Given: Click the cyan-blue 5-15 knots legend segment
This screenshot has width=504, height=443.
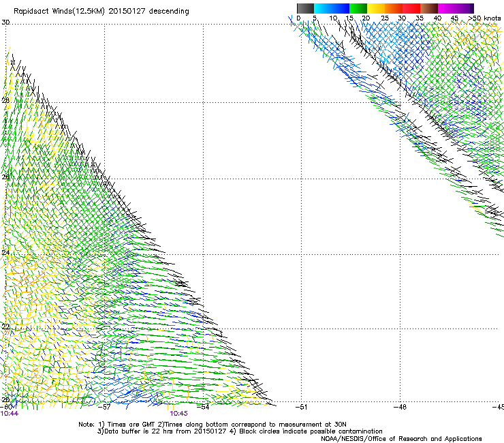Looking at the screenshot, I should (x=332, y=8).
